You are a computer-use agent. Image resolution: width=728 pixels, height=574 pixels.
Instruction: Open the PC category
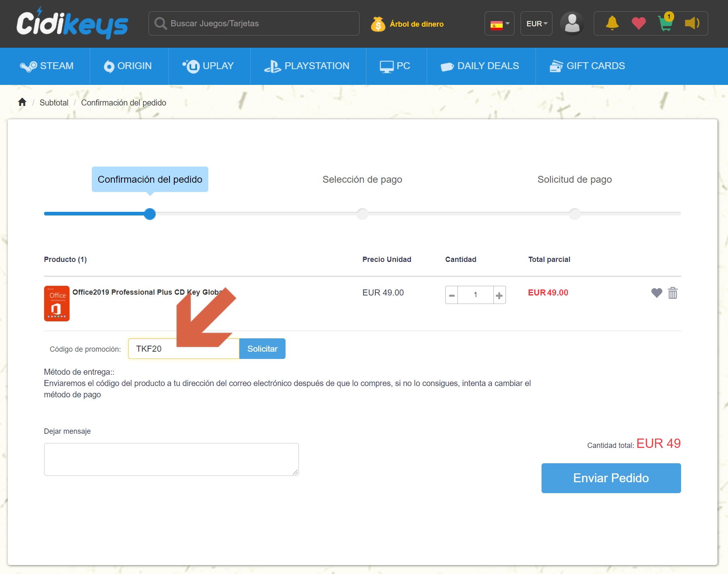(395, 66)
